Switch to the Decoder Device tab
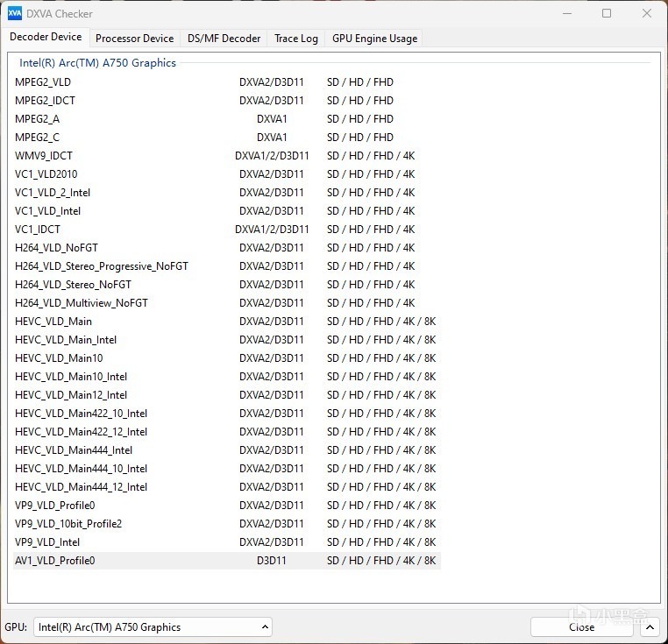The height and width of the screenshot is (644, 668). pyautogui.click(x=46, y=37)
